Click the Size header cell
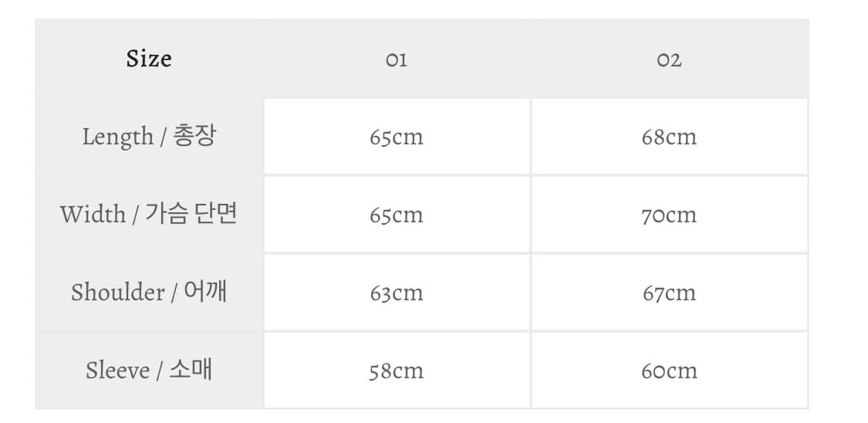Image resolution: width=868 pixels, height=423 pixels. coord(149,59)
